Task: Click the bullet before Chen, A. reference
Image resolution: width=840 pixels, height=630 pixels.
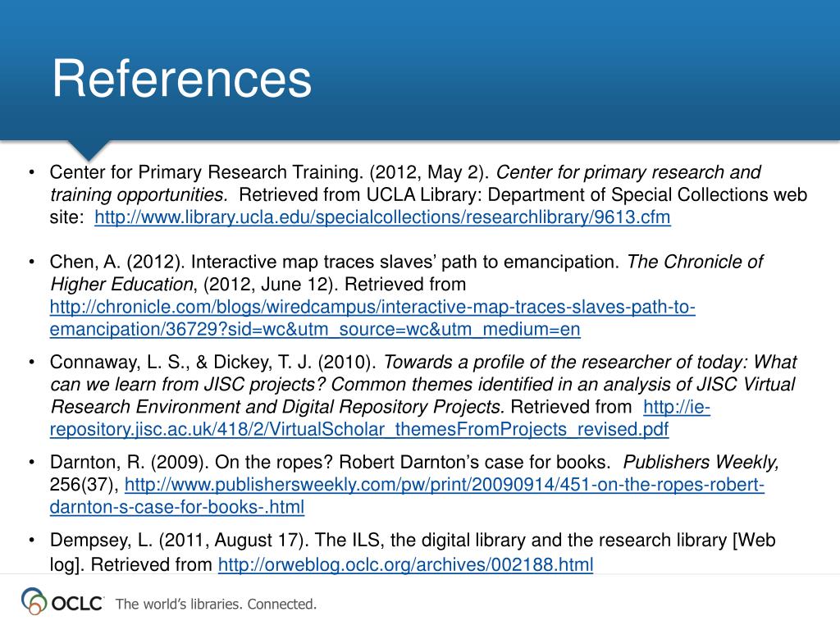Action: [x=32, y=262]
